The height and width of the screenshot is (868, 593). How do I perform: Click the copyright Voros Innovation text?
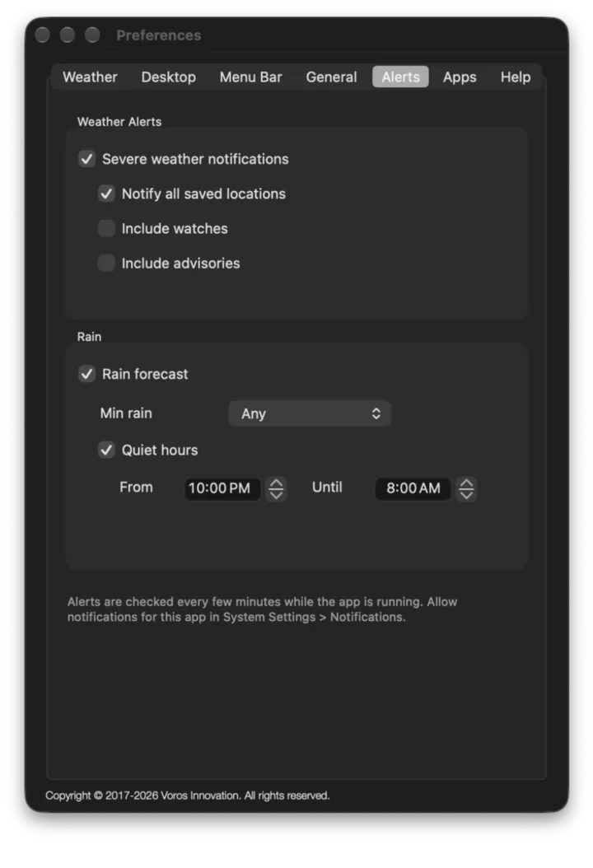tap(188, 796)
